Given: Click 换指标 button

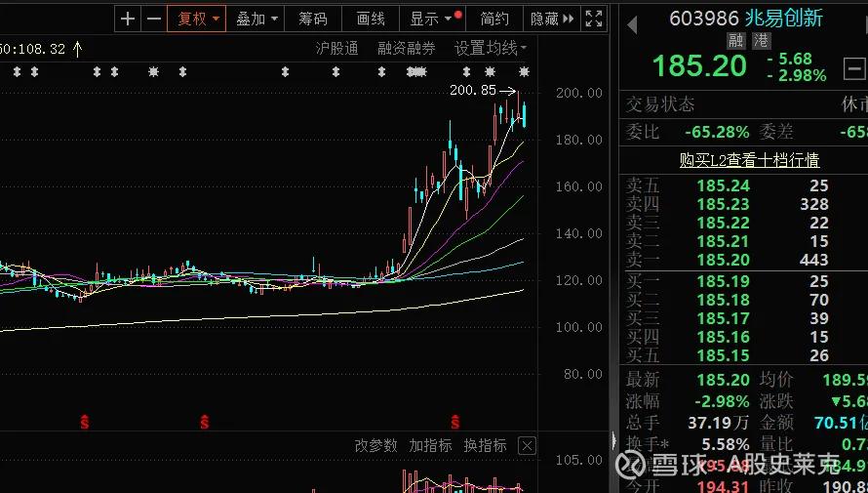Looking at the screenshot, I should 485,445.
